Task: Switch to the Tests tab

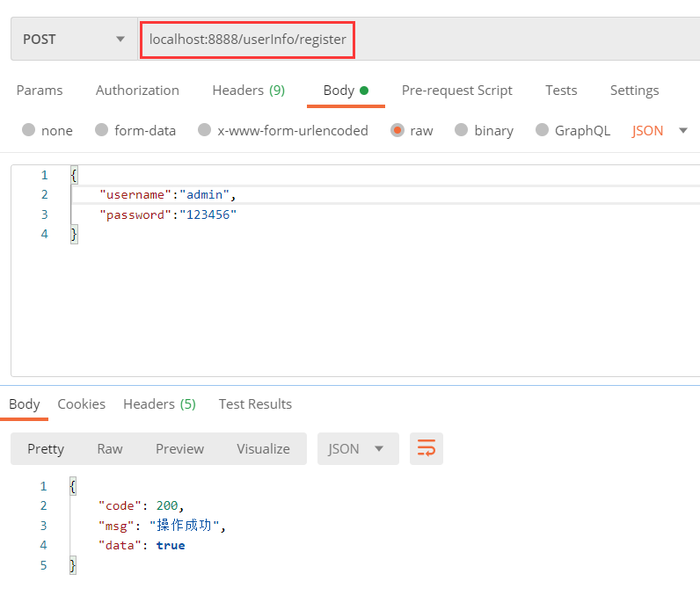Action: click(561, 90)
